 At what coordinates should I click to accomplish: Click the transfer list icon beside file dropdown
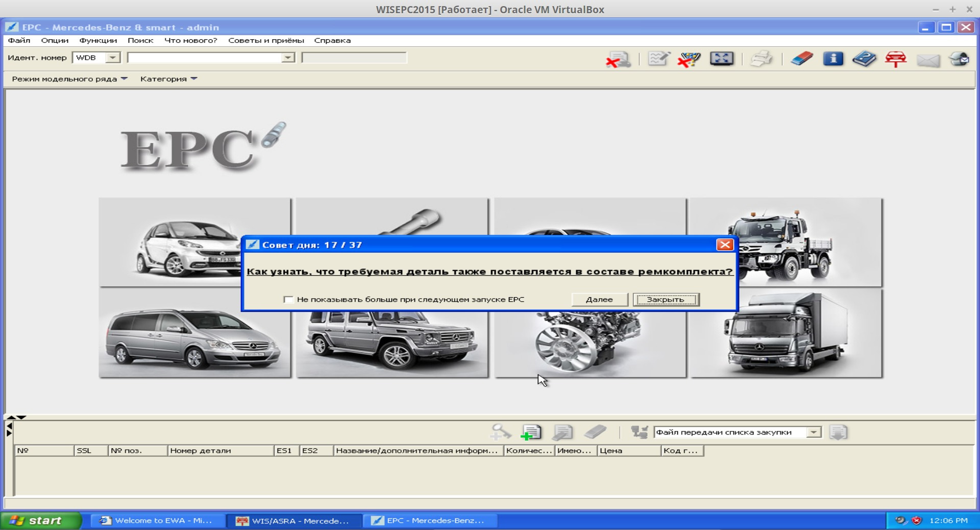pyautogui.click(x=639, y=432)
